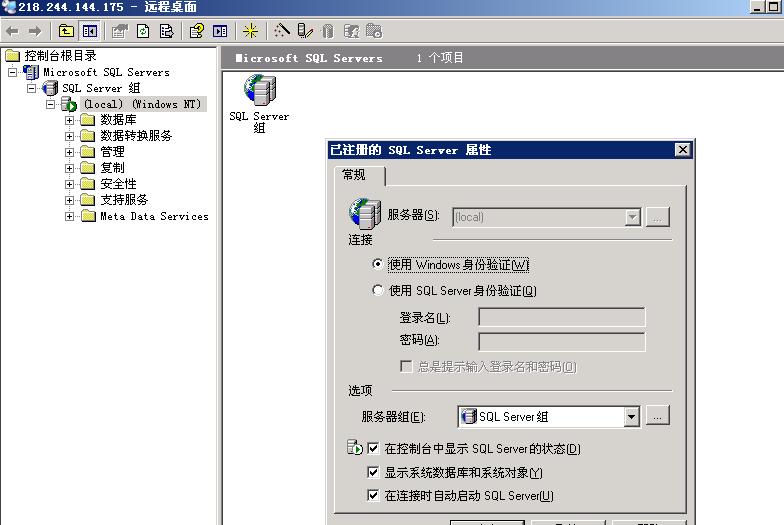The image size is (784, 525).
Task: Expand the 管理 folder
Action: pyautogui.click(x=70, y=152)
